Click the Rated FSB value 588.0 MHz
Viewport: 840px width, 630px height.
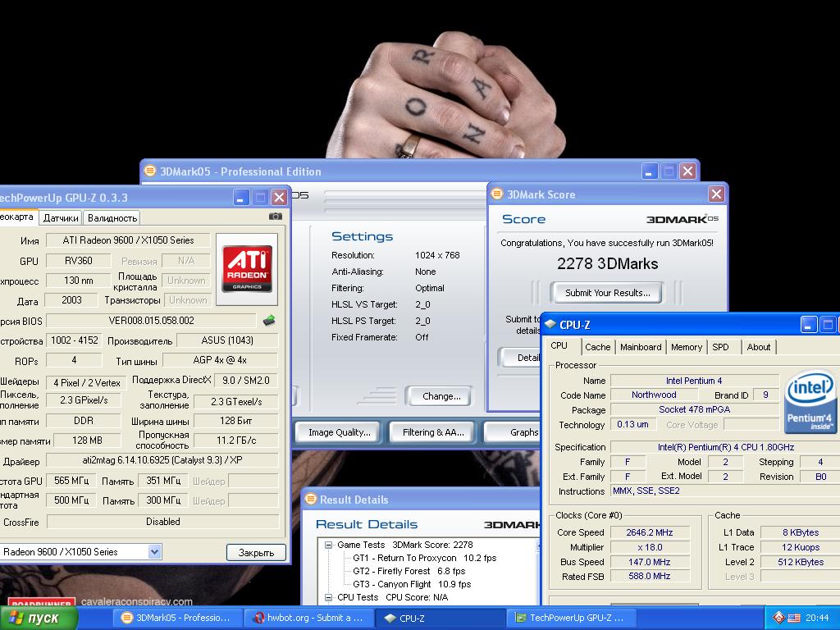650,577
